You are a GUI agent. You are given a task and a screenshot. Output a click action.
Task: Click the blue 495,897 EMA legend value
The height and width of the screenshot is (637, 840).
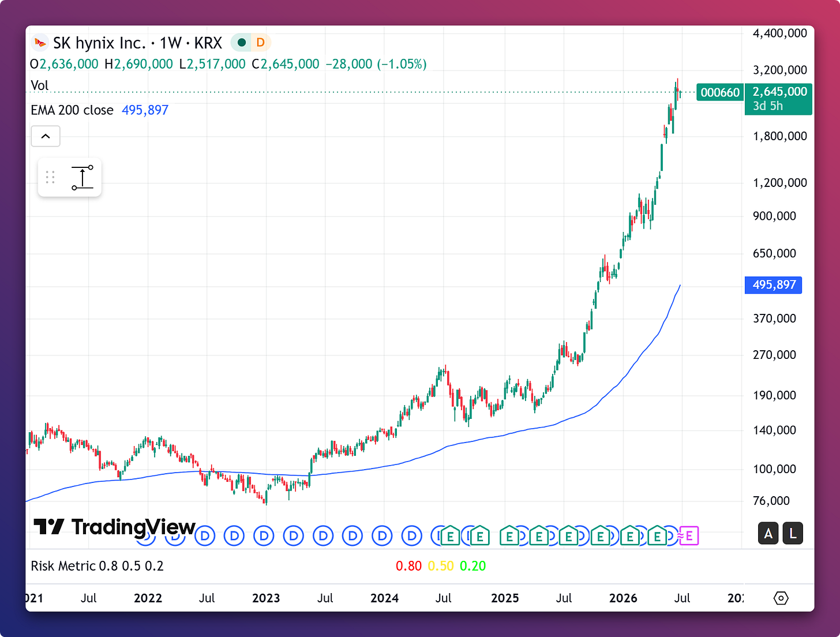click(x=145, y=110)
